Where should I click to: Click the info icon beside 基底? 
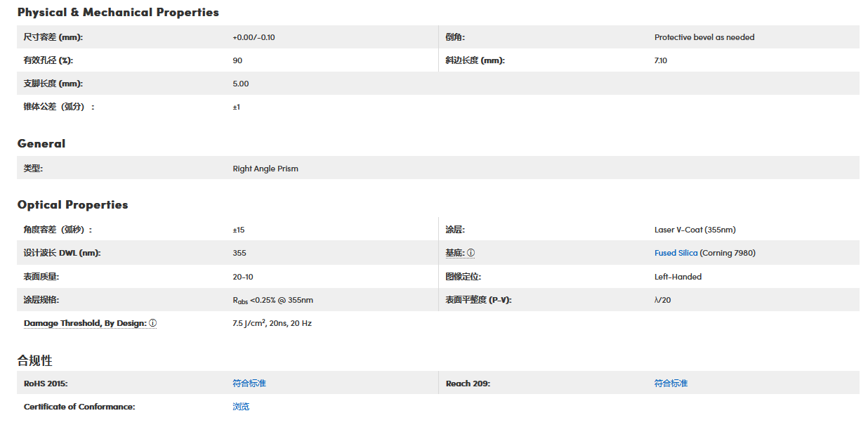(x=471, y=253)
